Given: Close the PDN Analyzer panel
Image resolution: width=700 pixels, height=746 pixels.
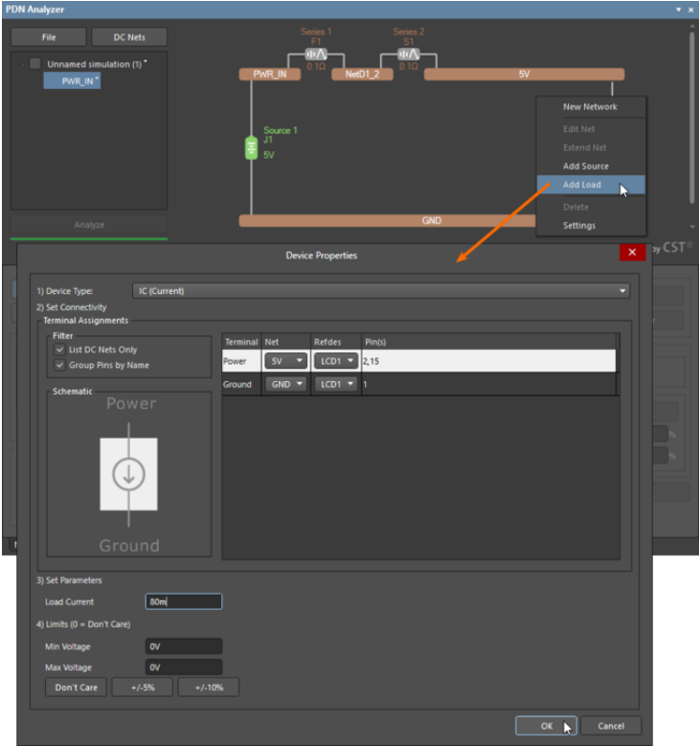Looking at the screenshot, I should click(x=690, y=10).
